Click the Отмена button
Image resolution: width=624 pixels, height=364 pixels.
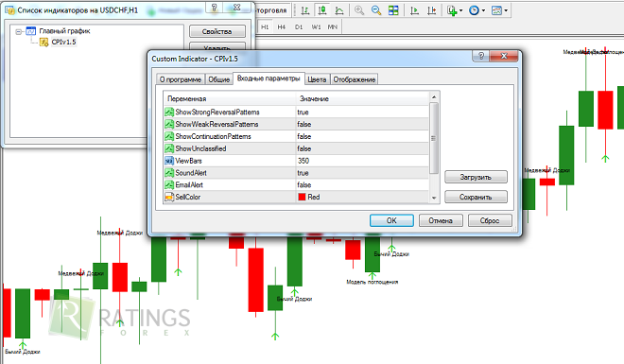(x=441, y=220)
